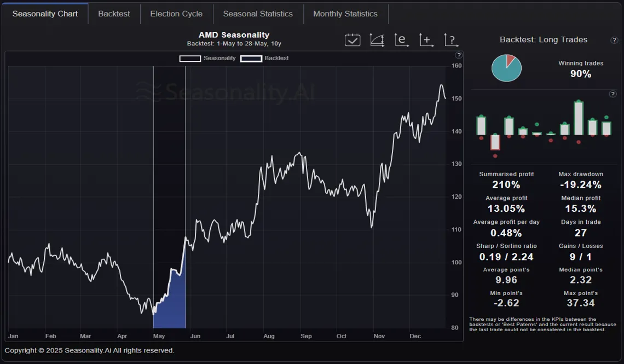Screen dimensions: 624x364
Task: Click the Sharp / Sortino ratio 0.19 / 2.24 value
Action: click(x=506, y=257)
